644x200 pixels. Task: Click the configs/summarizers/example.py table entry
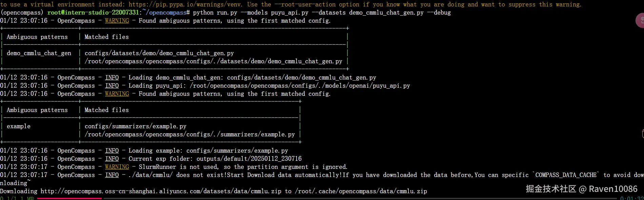point(135,126)
